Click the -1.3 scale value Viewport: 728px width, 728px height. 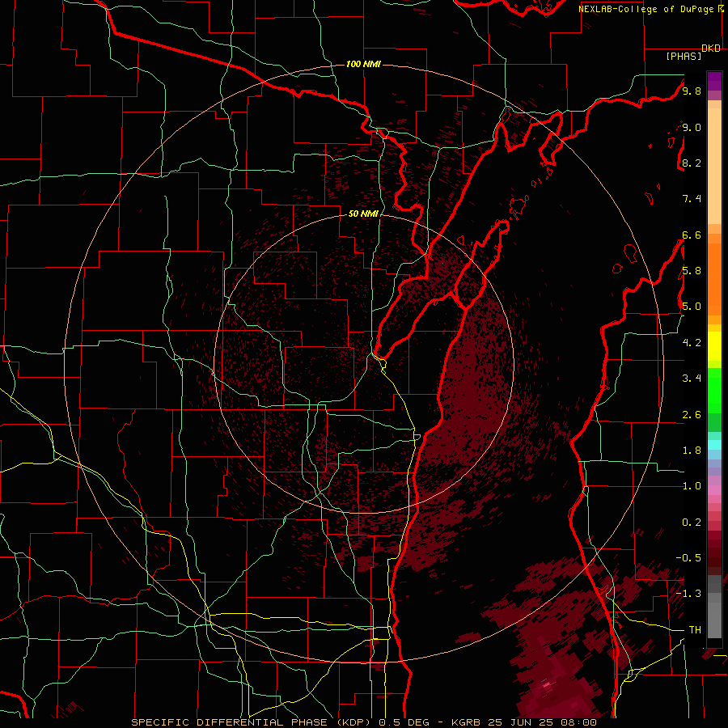coord(688,594)
